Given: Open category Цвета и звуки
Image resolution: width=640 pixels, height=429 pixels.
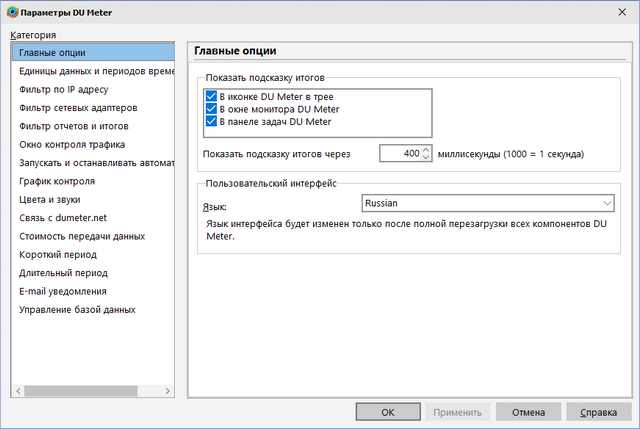Looking at the screenshot, I should (93, 200).
